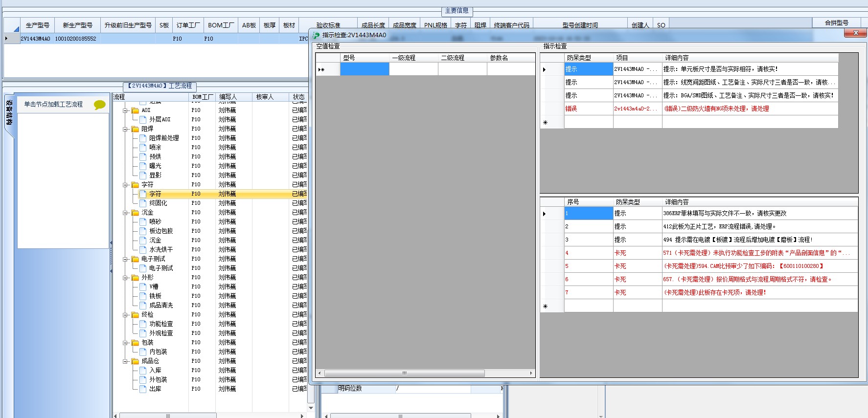The image size is (868, 418).
Task: Click the 序号 column header
Action: pos(589,202)
